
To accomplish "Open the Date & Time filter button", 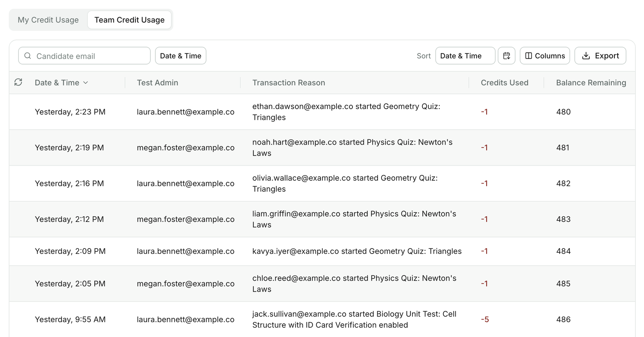I will coord(181,56).
